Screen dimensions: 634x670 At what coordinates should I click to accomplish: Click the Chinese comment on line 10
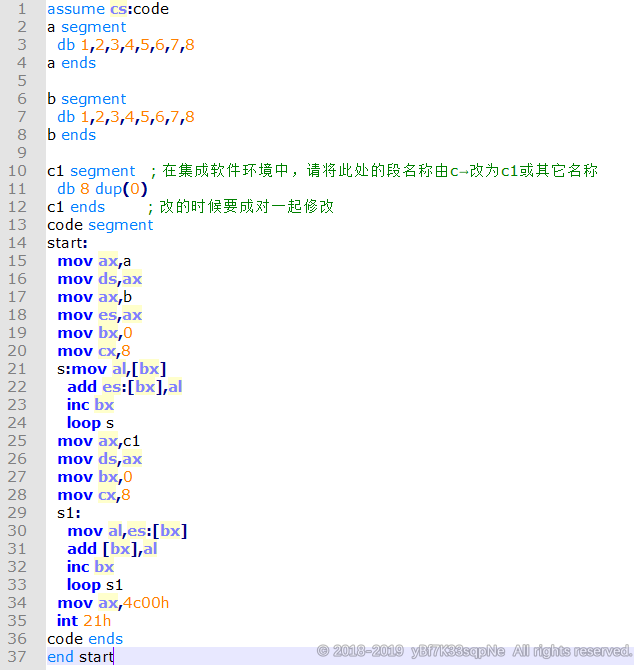374,171
